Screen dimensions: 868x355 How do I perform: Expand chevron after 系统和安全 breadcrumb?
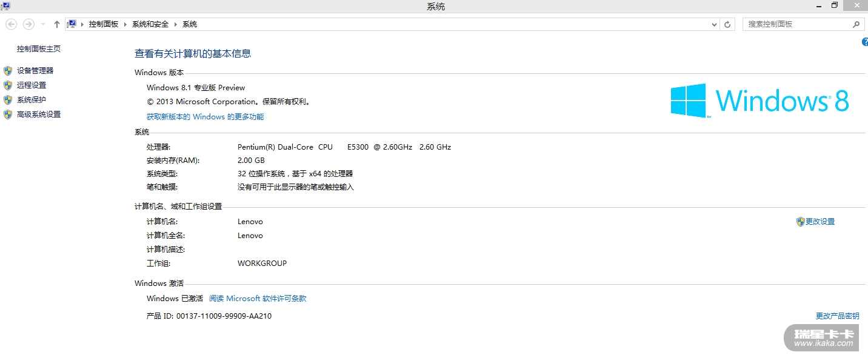(x=176, y=24)
